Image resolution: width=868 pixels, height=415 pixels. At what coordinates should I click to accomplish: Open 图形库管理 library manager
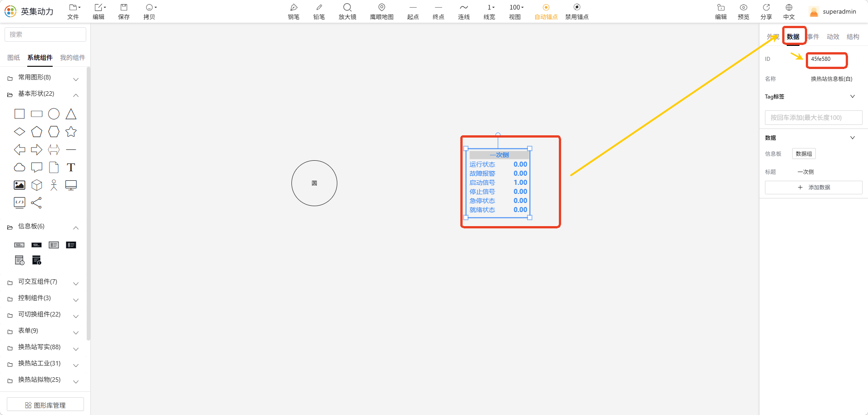45,405
